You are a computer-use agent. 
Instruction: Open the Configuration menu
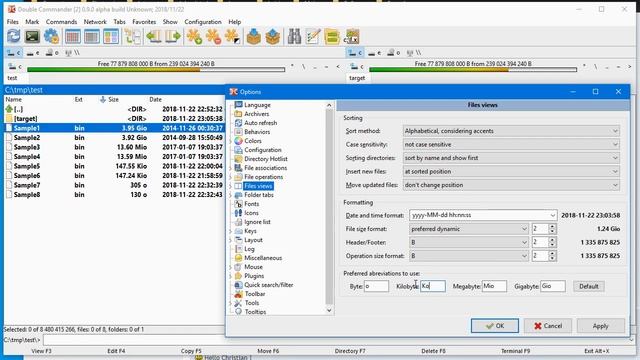pyautogui.click(x=203, y=22)
